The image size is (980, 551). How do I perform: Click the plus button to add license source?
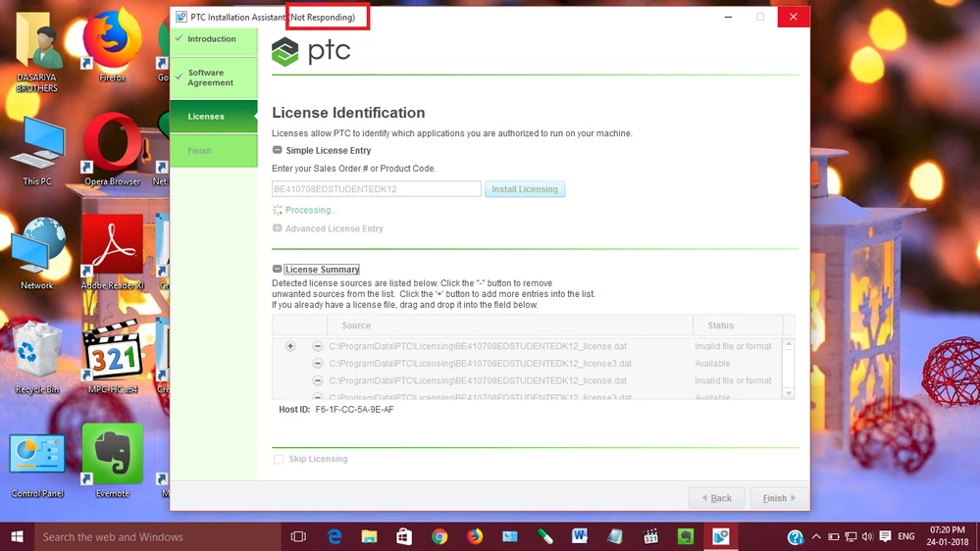(x=290, y=346)
